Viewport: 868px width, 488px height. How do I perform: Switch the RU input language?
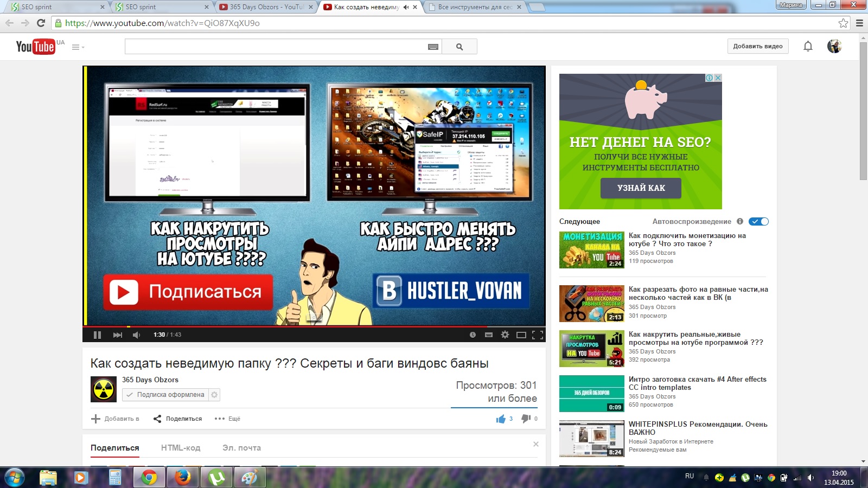point(690,476)
